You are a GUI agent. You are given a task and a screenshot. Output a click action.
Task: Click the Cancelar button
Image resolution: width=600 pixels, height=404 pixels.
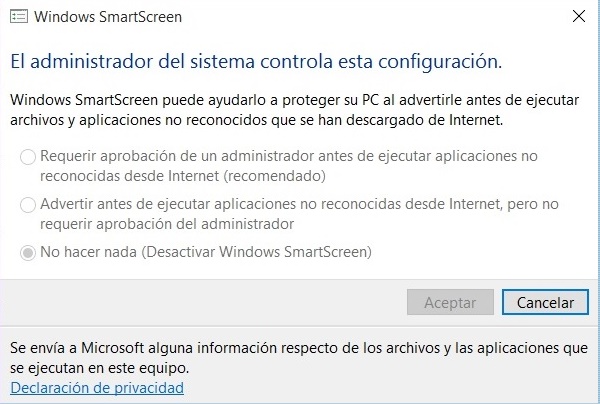538,302
